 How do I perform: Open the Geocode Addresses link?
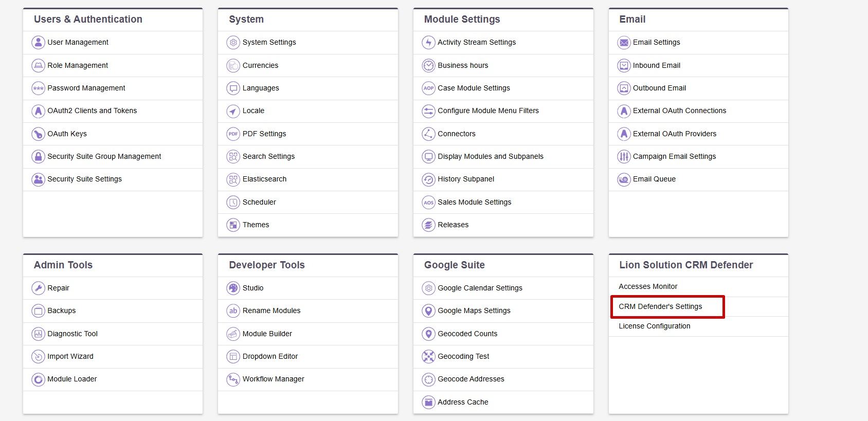pos(471,379)
